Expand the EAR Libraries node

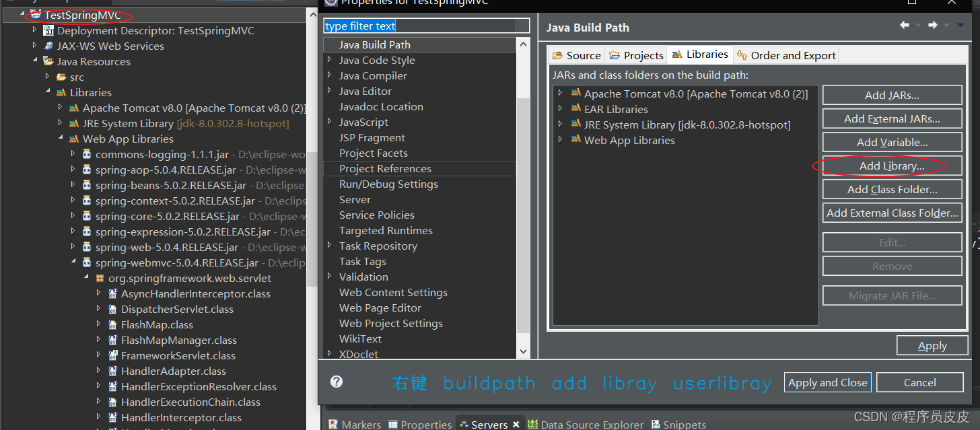(x=559, y=108)
